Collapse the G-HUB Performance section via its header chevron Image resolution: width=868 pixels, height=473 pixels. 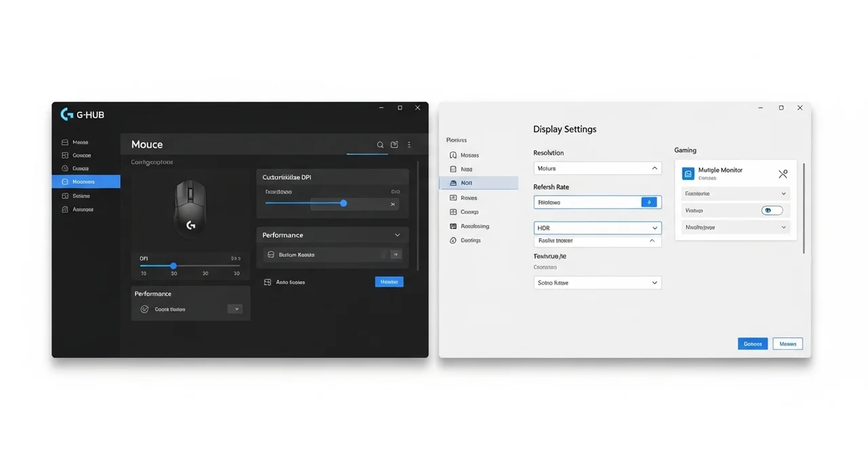point(397,235)
